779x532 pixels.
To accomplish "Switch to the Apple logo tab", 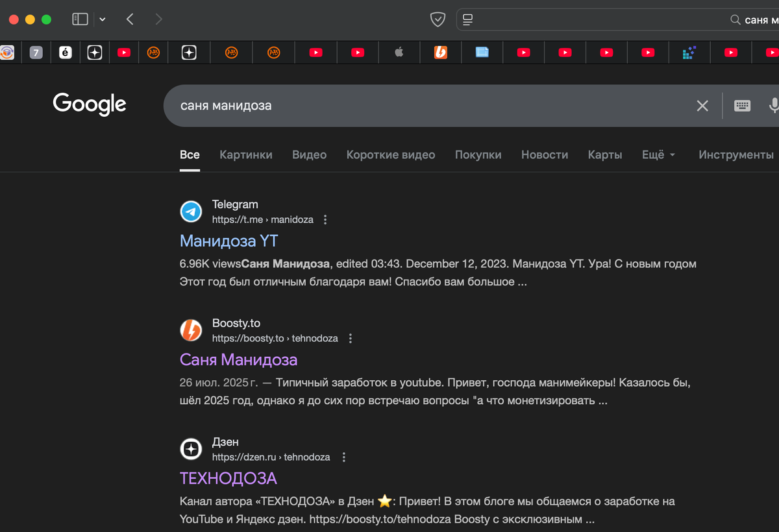I will [x=399, y=53].
